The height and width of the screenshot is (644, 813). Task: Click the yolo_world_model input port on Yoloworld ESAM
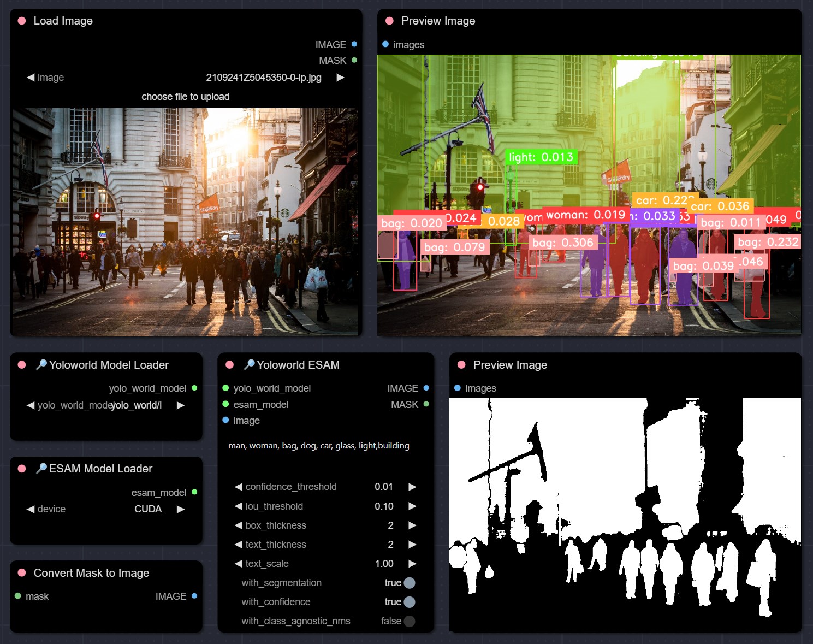click(x=225, y=388)
